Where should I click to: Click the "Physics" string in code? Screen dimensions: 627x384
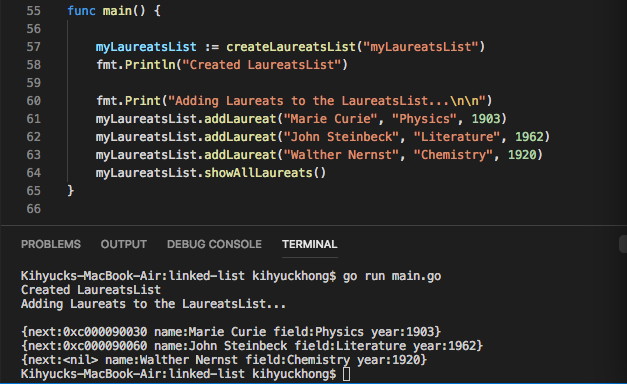pos(424,119)
